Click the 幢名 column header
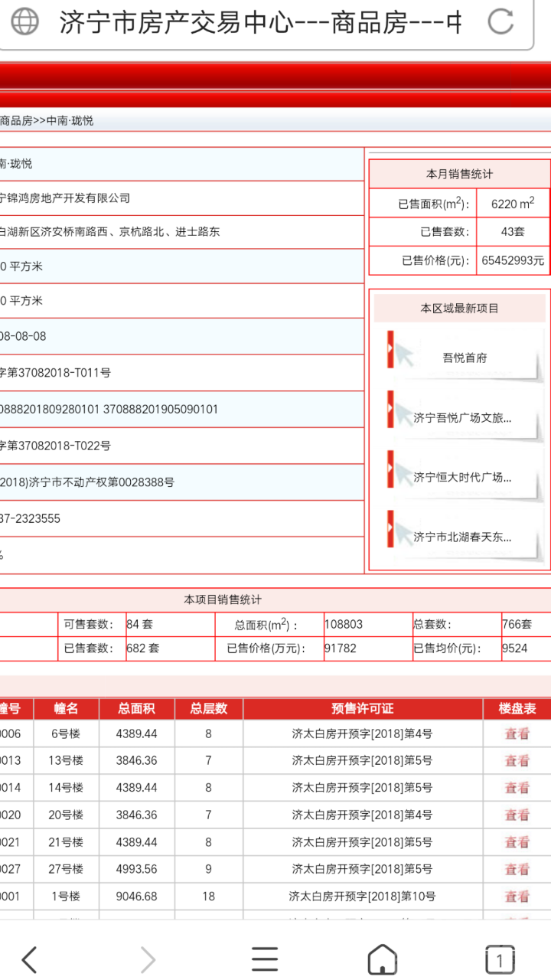The image size is (551, 980). [x=66, y=709]
